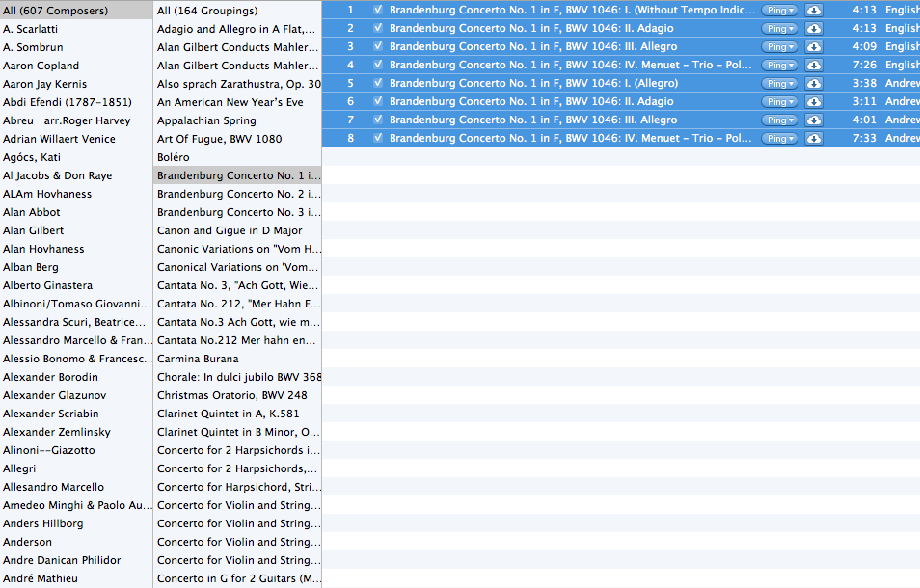Click the cloud download icon on track 5
The height and width of the screenshot is (588, 920).
click(x=813, y=83)
